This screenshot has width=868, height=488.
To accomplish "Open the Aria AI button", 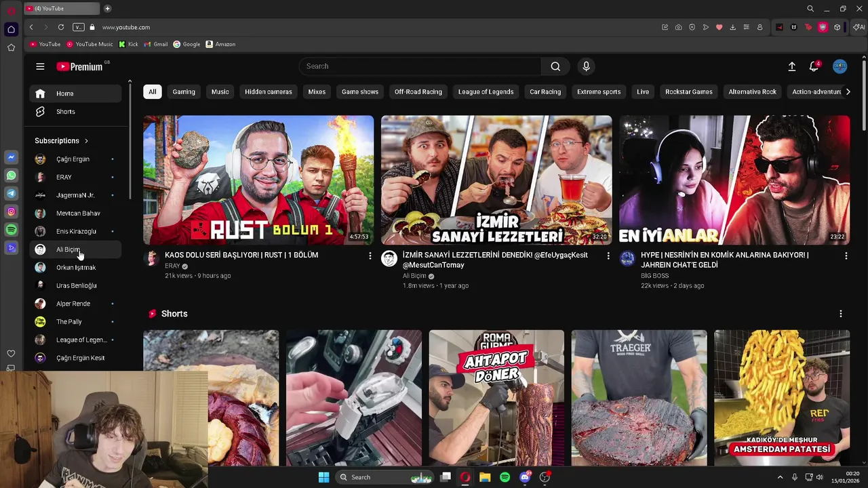I will click(859, 27).
